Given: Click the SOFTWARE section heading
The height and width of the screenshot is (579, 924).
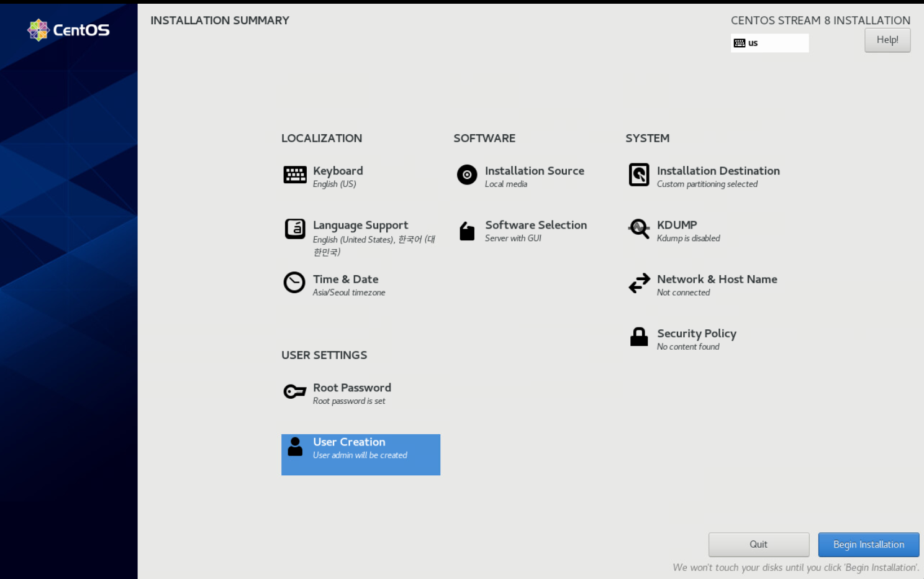Looking at the screenshot, I should point(484,138).
